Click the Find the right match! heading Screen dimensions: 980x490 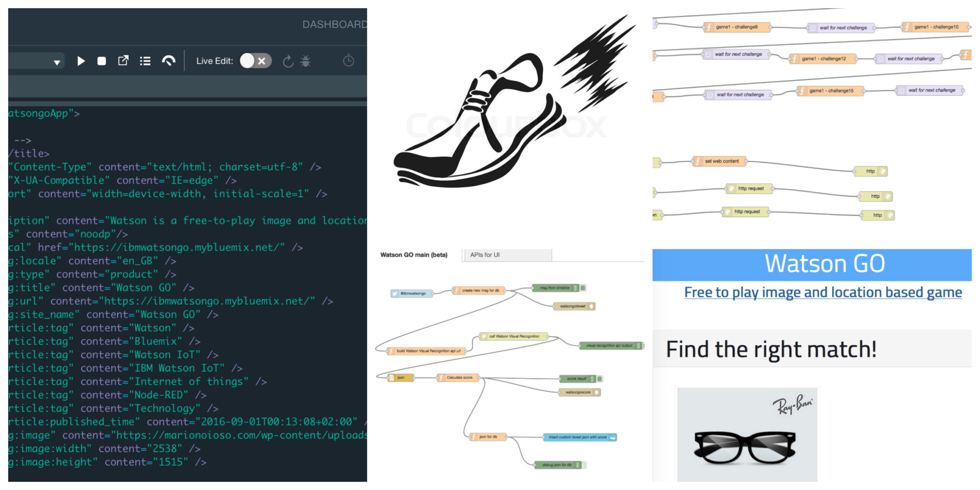[771, 349]
